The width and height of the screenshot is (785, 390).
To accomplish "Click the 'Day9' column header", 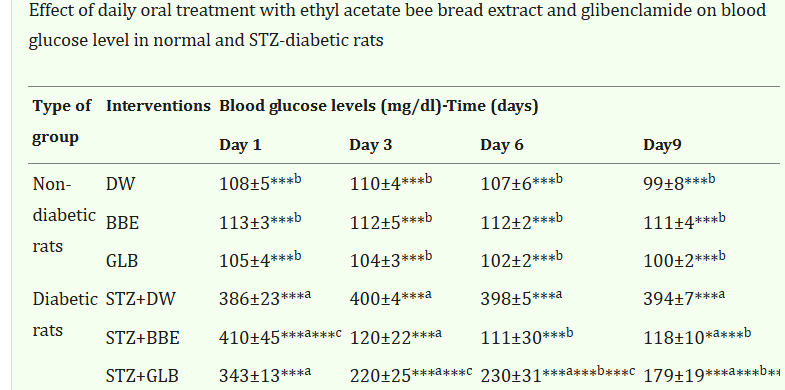I will pos(662,145).
